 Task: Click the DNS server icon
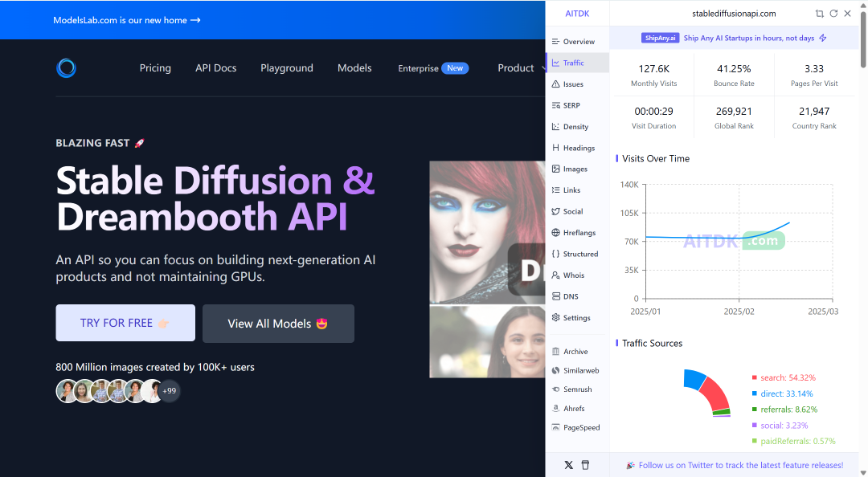556,296
